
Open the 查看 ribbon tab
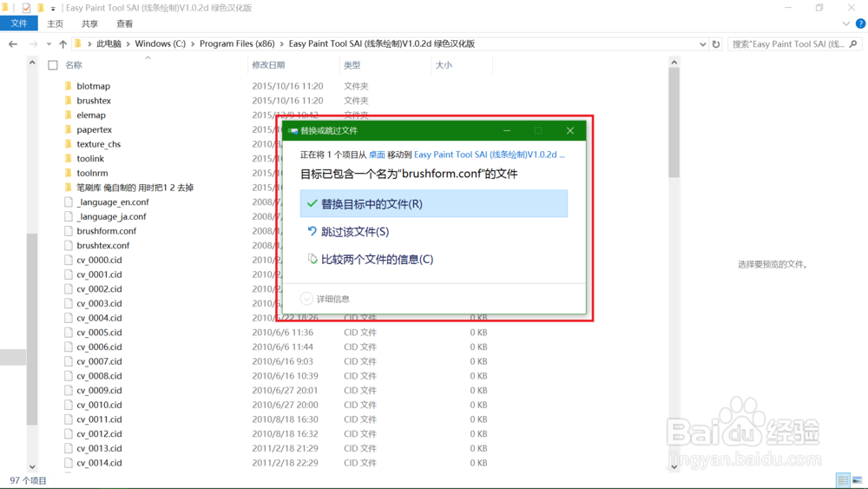[124, 23]
